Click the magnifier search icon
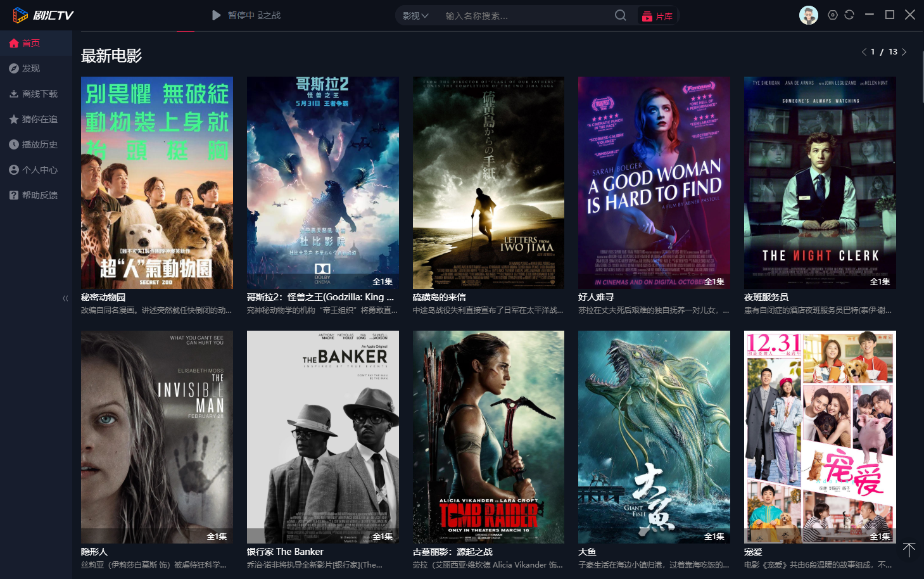Image resolution: width=924 pixels, height=579 pixels. tap(621, 15)
